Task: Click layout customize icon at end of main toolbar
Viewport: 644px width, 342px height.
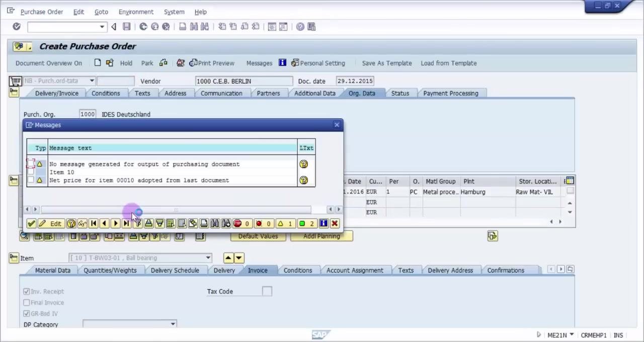Action: click(311, 27)
